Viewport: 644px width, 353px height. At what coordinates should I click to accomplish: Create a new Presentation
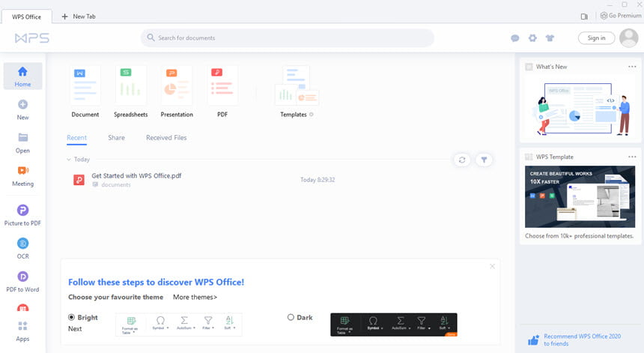[177, 92]
